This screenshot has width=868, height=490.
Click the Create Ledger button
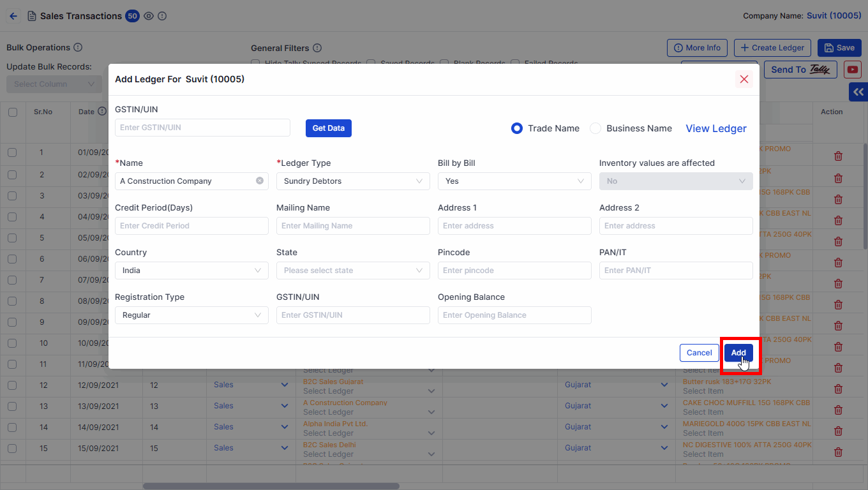(x=772, y=48)
